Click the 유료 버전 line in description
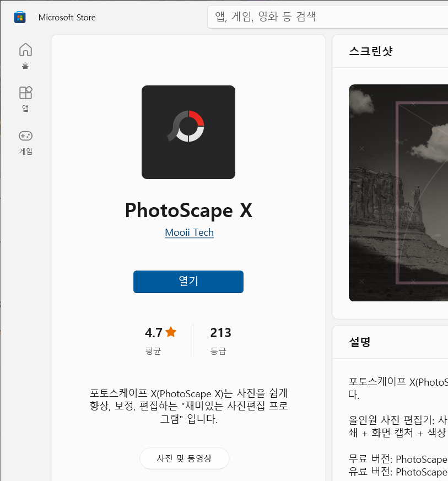 click(398, 472)
